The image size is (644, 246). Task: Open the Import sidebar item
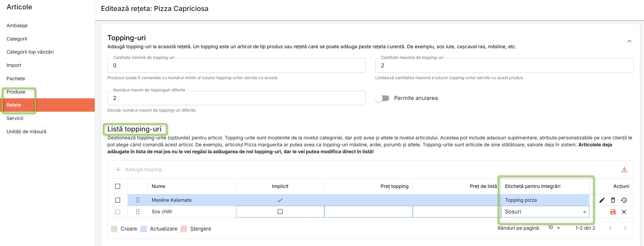pyautogui.click(x=14, y=65)
